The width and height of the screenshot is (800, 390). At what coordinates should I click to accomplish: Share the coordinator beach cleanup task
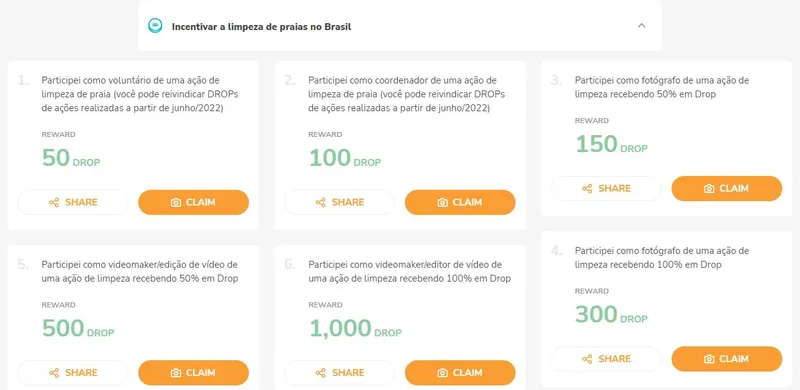pos(339,202)
